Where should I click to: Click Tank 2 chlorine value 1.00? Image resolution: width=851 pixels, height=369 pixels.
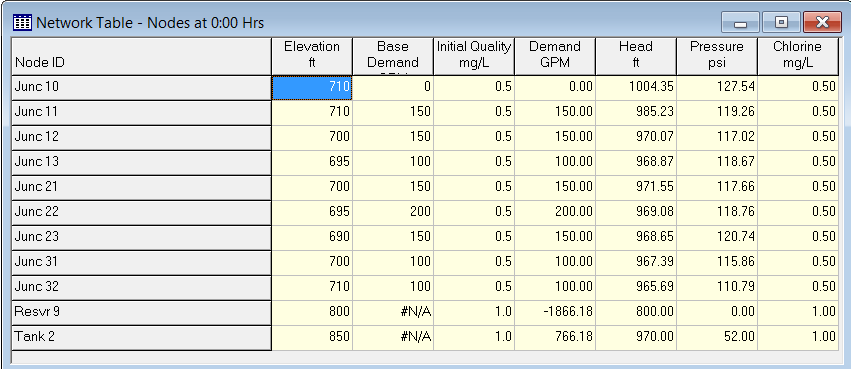tap(798, 338)
